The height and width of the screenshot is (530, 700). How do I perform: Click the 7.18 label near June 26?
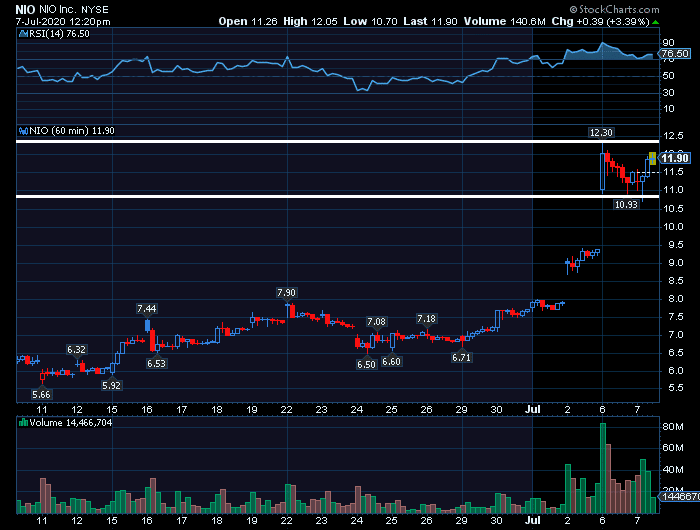[x=426, y=319]
